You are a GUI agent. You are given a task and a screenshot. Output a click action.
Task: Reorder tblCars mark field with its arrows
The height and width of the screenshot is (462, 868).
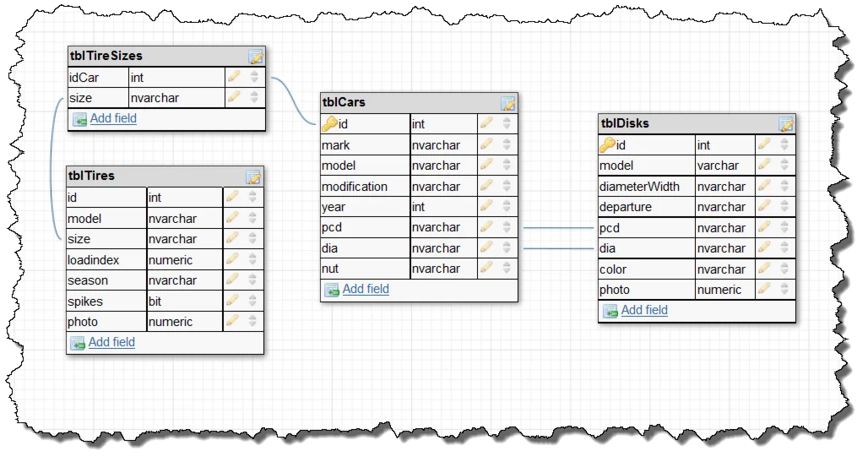(x=507, y=144)
